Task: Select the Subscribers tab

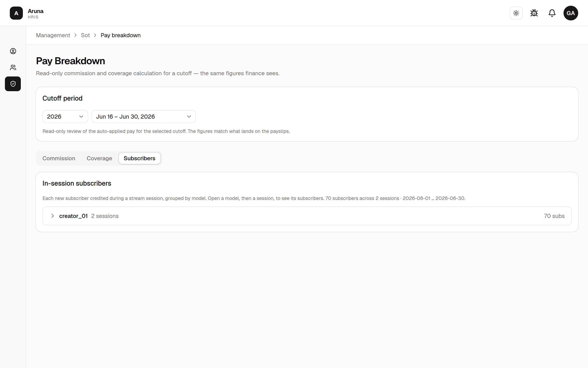Action: (139, 158)
